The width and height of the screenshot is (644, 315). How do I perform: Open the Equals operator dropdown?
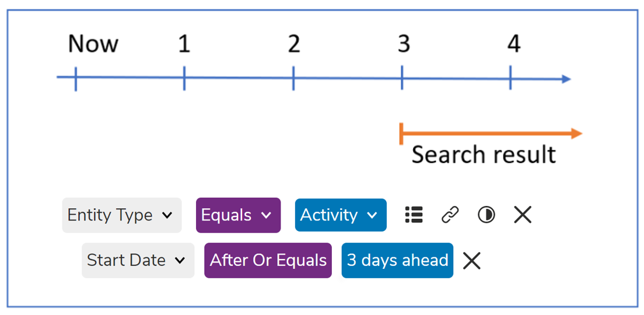[238, 215]
